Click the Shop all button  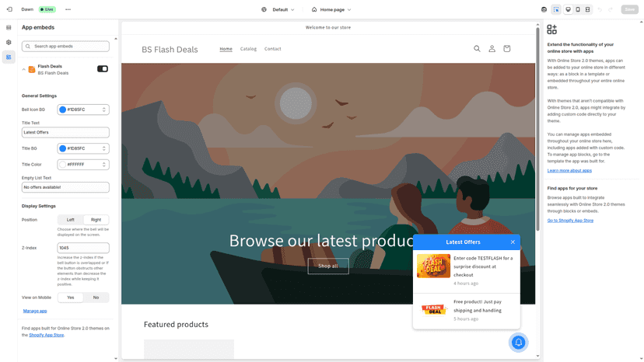328,266
